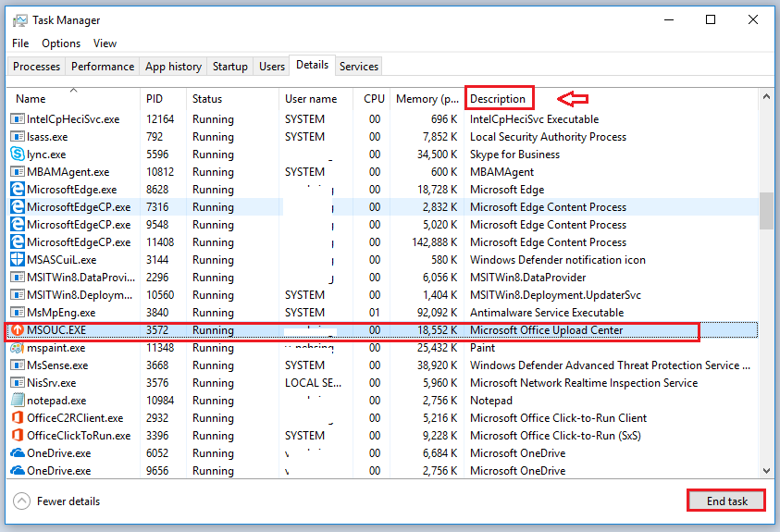Image resolution: width=780 pixels, height=532 pixels.
Task: Sort by User name column header
Action: (316, 99)
